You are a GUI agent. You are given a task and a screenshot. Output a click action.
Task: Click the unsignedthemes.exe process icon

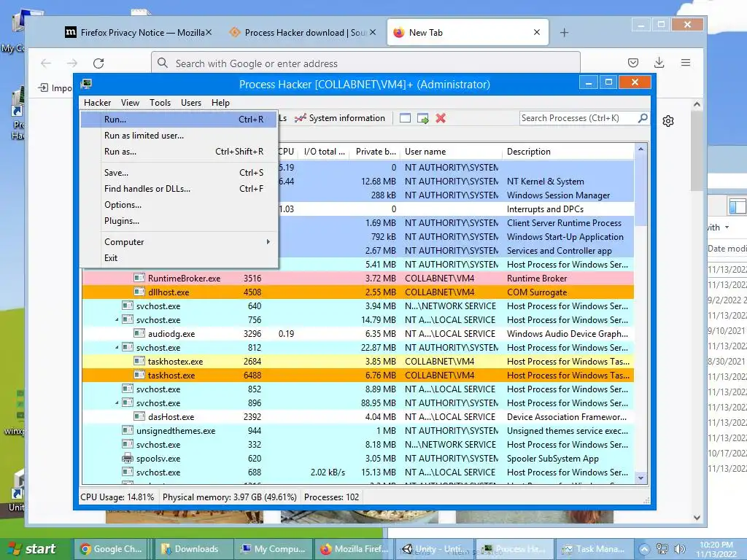click(x=127, y=430)
